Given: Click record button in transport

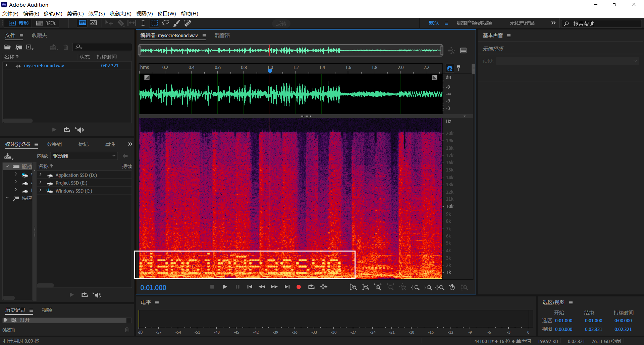Looking at the screenshot, I should click(x=299, y=287).
